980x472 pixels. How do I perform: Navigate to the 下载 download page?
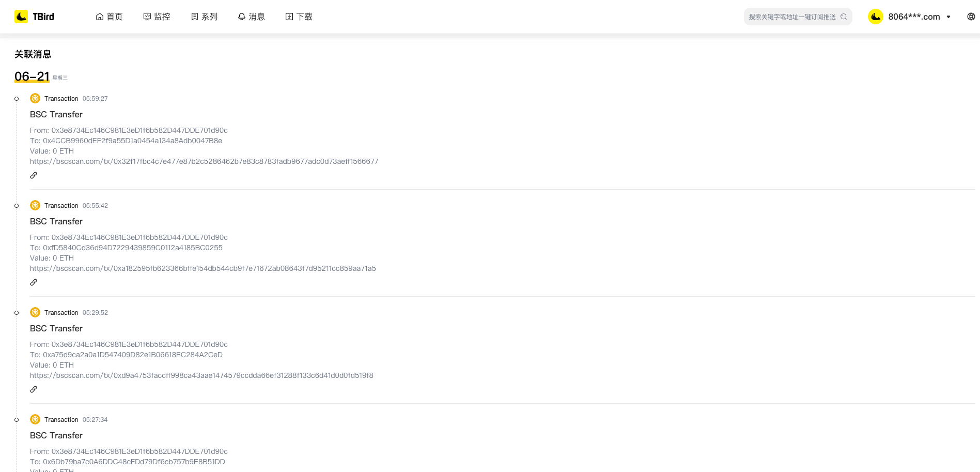pos(299,17)
